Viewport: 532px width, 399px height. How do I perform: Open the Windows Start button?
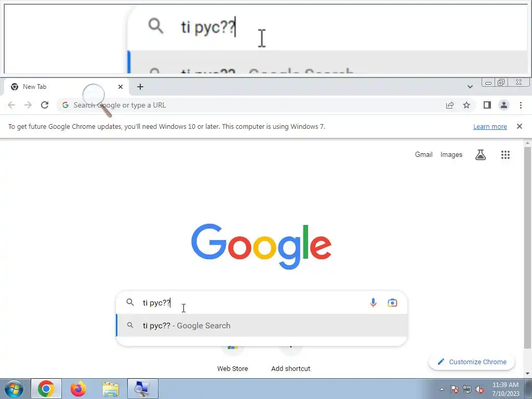tap(14, 389)
